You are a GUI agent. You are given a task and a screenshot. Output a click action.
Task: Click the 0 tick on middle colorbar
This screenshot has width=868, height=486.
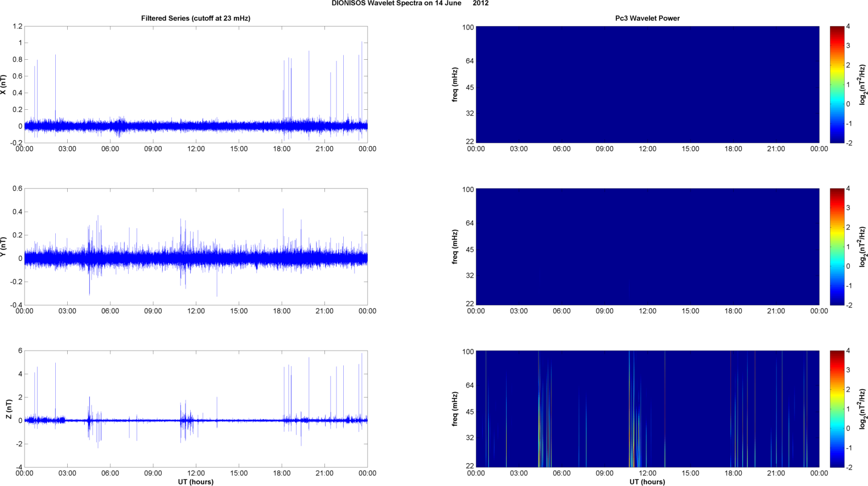(x=849, y=266)
